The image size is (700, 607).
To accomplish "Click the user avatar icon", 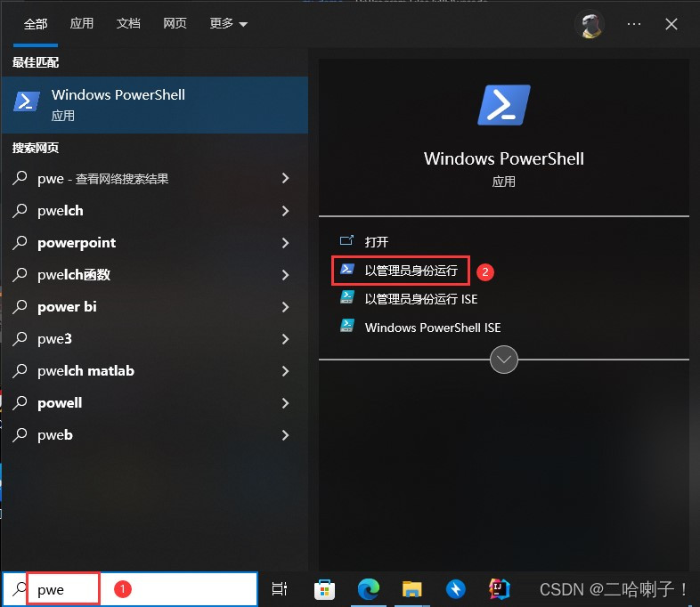I will (590, 25).
